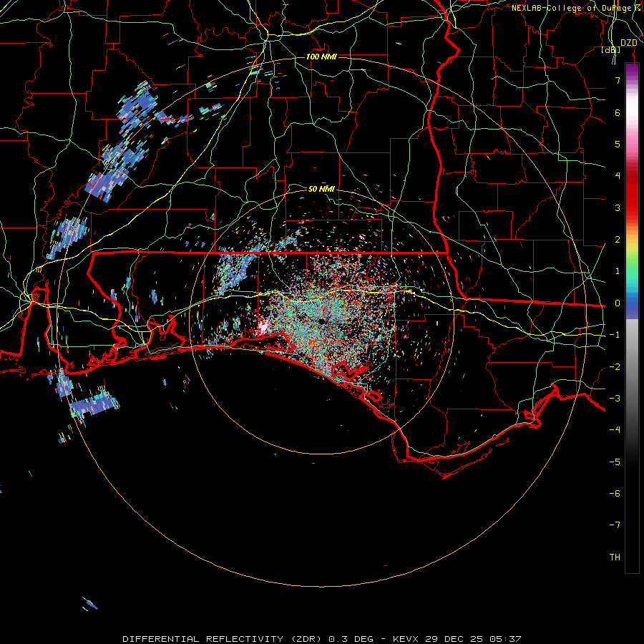Click the black radar site dot at map center
Image resolution: width=644 pixels, height=644 pixels.
point(321,321)
